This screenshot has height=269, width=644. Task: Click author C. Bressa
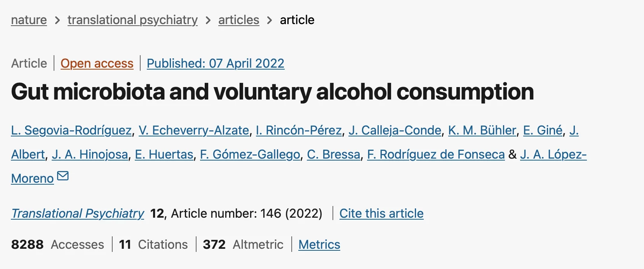click(x=333, y=154)
